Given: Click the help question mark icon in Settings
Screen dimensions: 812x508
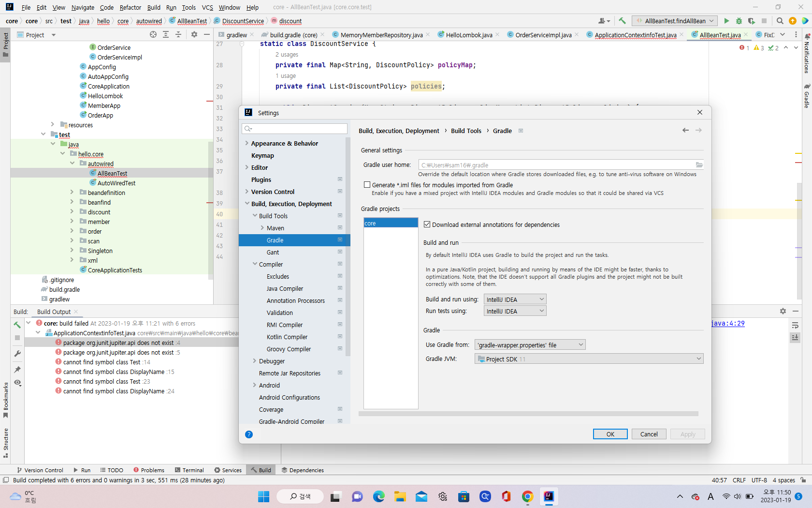Looking at the screenshot, I should [x=249, y=434].
